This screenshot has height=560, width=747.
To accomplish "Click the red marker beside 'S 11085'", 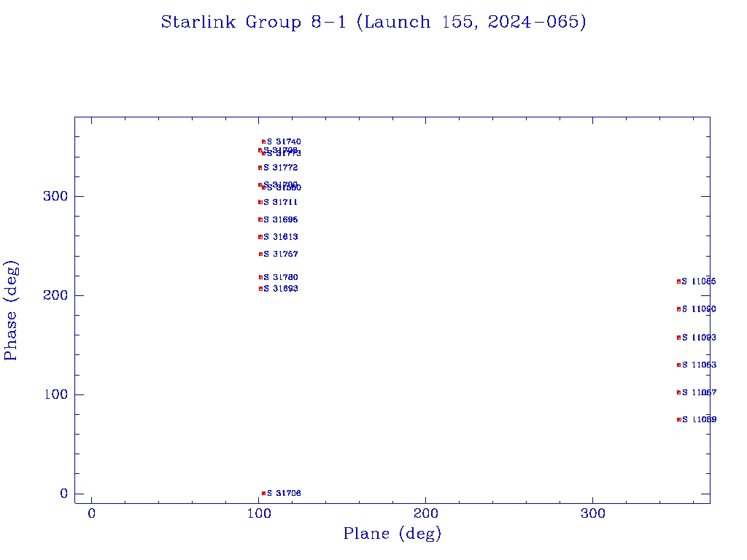I will pyautogui.click(x=679, y=281).
